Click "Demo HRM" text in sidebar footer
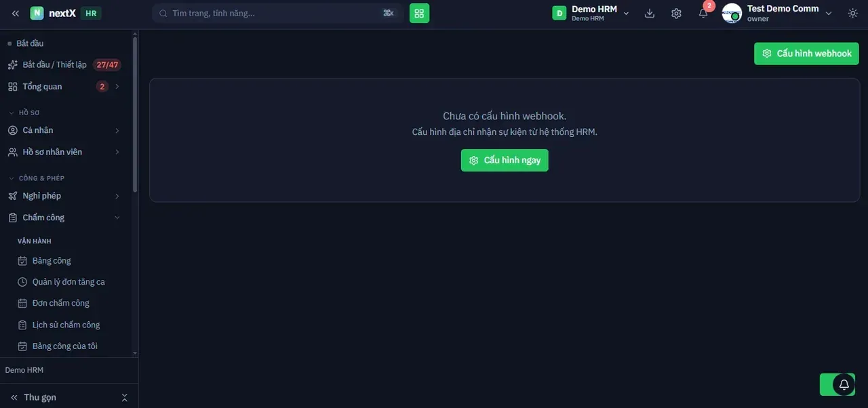Viewport: 868px width, 408px height. point(24,370)
